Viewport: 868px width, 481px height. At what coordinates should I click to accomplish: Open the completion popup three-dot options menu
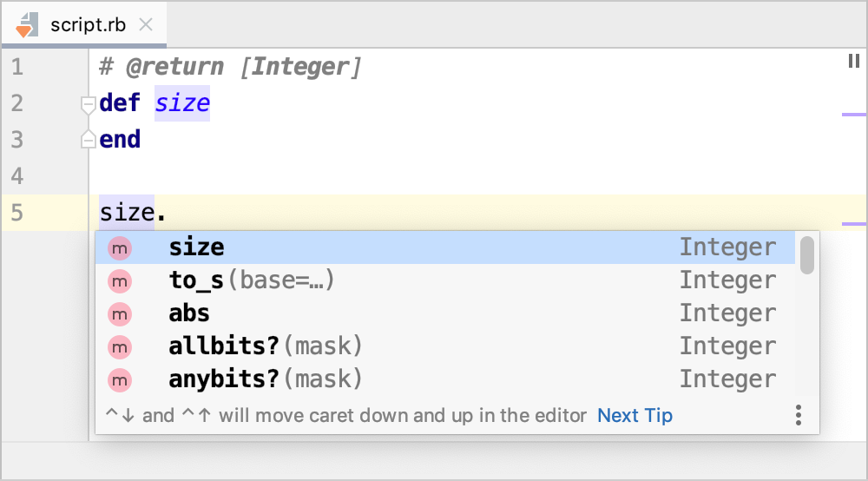click(x=799, y=416)
